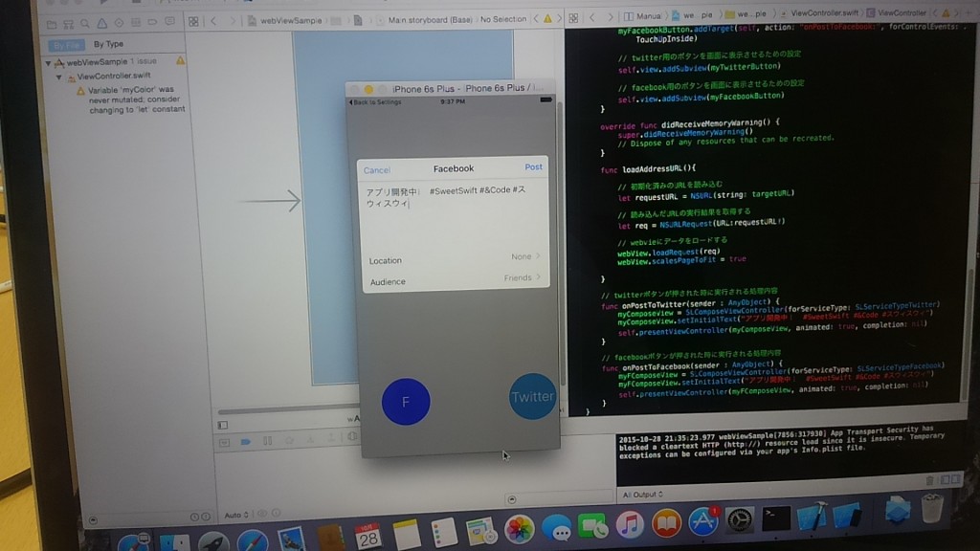Select the By File filter
This screenshot has width=980, height=551.
pyautogui.click(x=66, y=46)
